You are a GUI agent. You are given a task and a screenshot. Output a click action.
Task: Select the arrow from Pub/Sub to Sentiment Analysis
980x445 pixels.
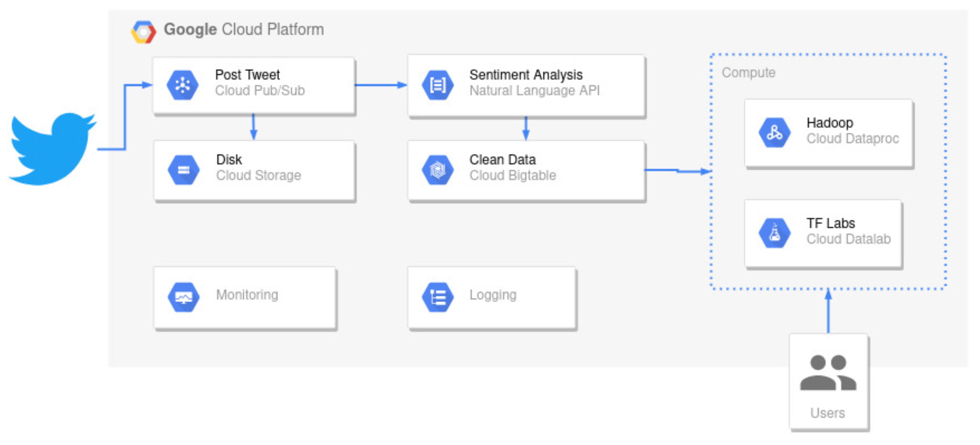pos(381,85)
